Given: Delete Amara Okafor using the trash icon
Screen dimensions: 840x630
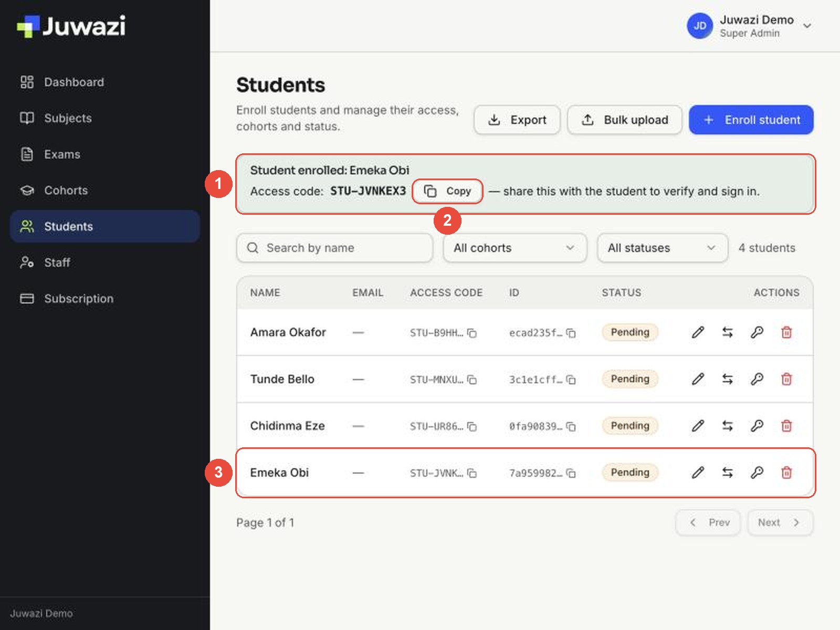Looking at the screenshot, I should (x=786, y=332).
